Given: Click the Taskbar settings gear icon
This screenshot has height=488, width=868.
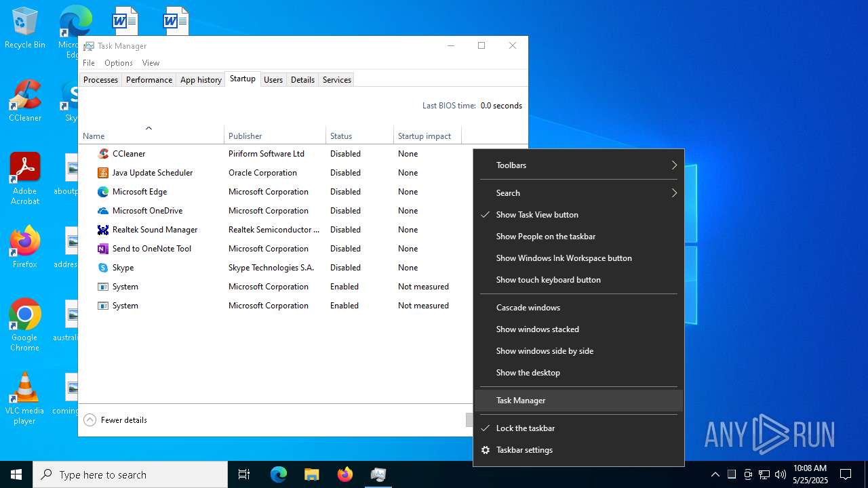Looking at the screenshot, I should point(485,450).
